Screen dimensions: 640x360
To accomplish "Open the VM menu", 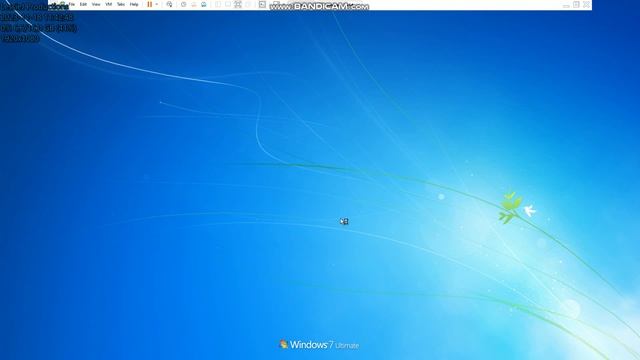I will click(109, 4).
